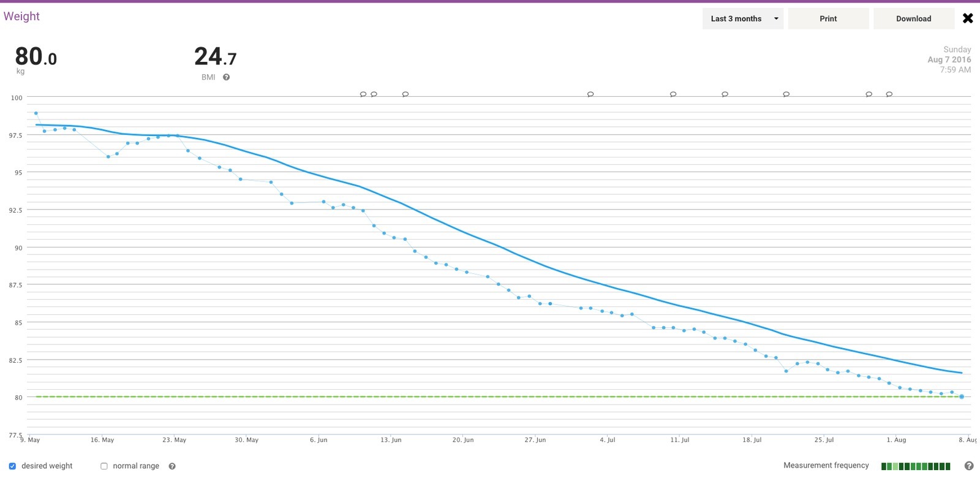Open the last comment bubble before 1. Aug

pyautogui.click(x=889, y=94)
